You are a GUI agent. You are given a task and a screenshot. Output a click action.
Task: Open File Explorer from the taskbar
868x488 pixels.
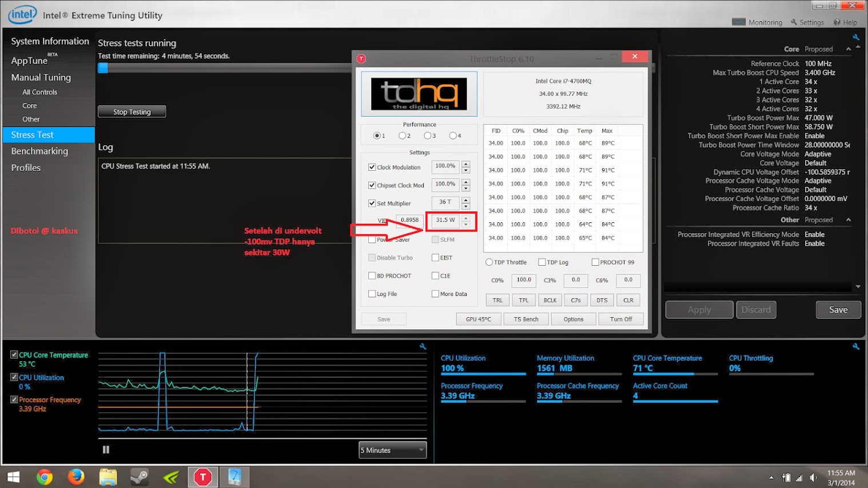[108, 477]
